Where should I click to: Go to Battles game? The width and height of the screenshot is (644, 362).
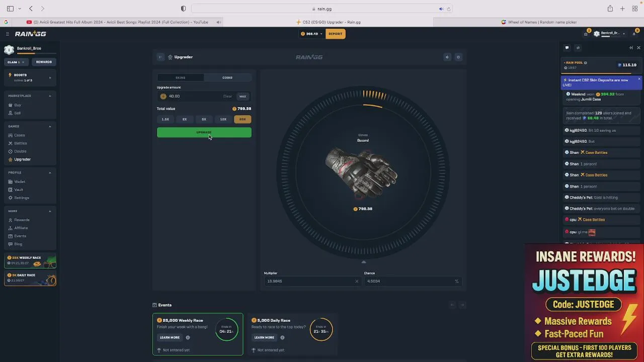20,143
